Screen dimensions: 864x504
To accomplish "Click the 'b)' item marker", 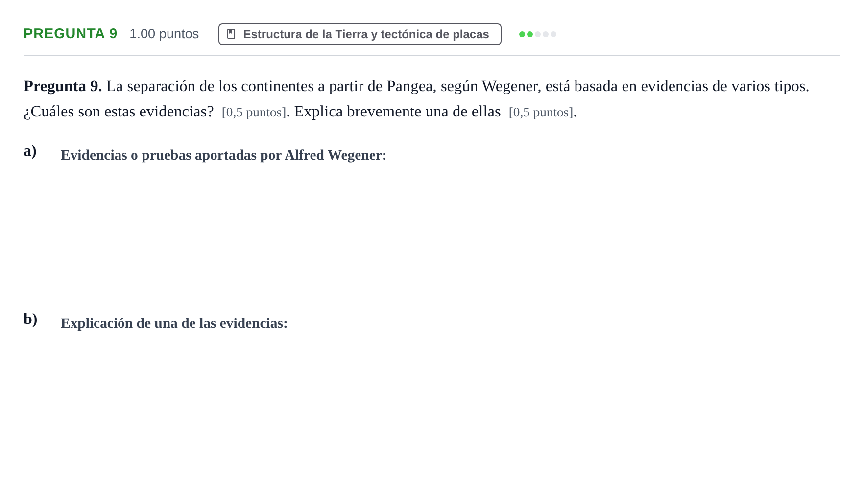I will pyautogui.click(x=30, y=319).
